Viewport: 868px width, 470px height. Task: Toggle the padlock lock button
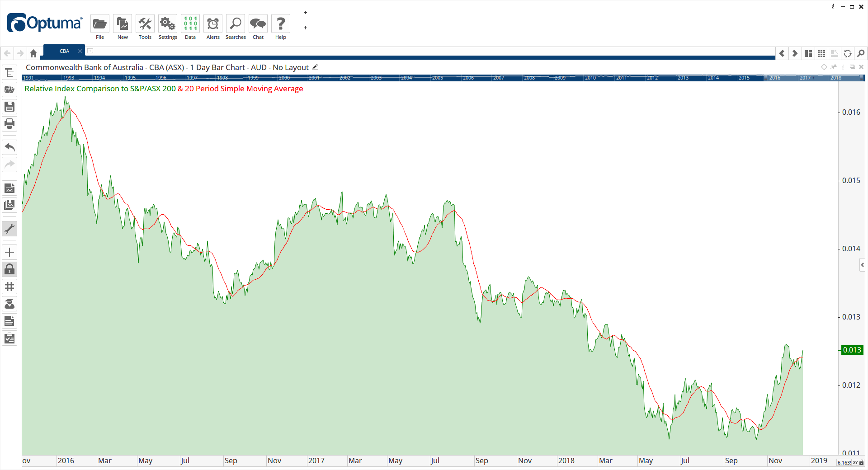[x=9, y=269]
